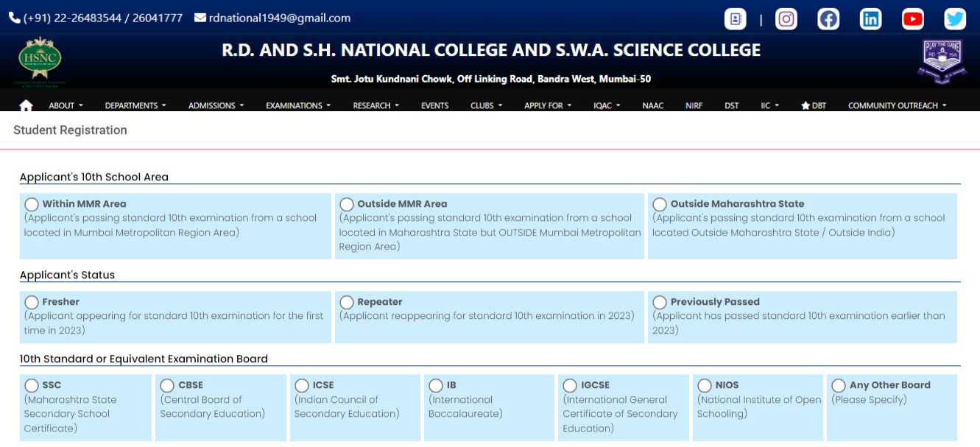Select NIOS examination board
The height and width of the screenshot is (447, 980).
(x=705, y=385)
